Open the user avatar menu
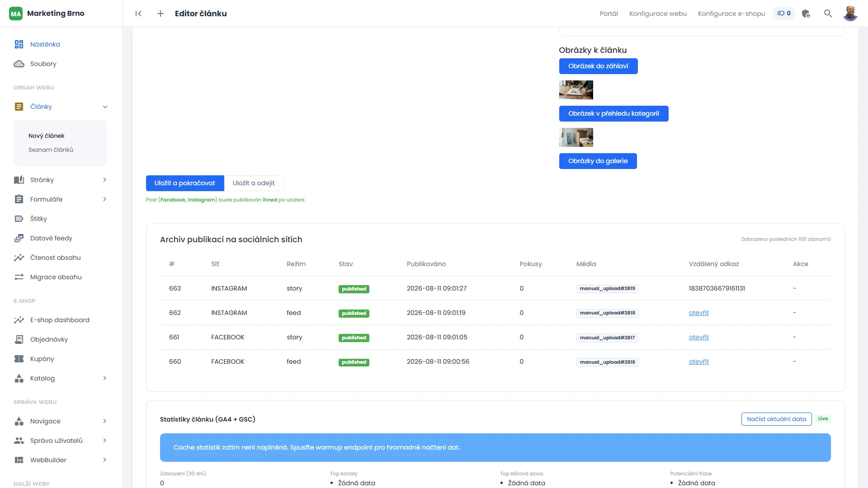This screenshot has height=488, width=868. tap(850, 14)
